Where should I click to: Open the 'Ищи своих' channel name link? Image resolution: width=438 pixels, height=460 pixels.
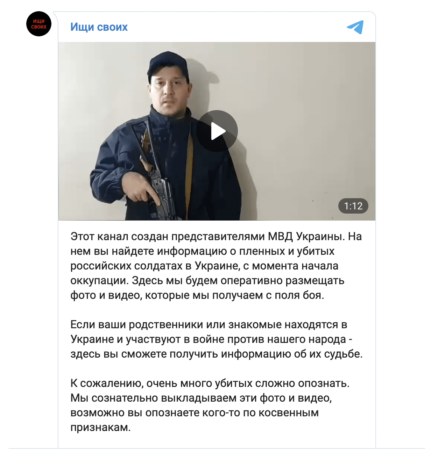pos(99,27)
